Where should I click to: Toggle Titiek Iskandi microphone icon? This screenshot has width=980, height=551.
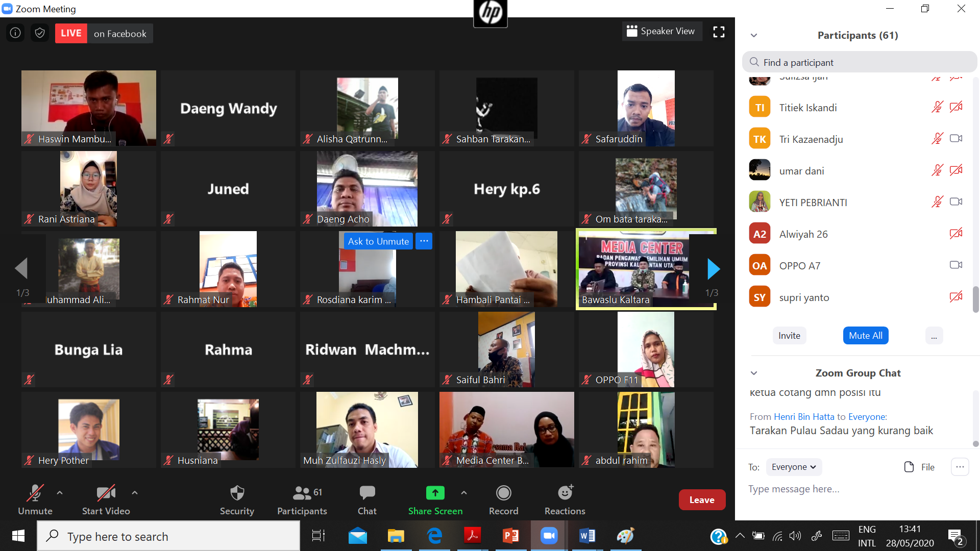[x=937, y=107]
